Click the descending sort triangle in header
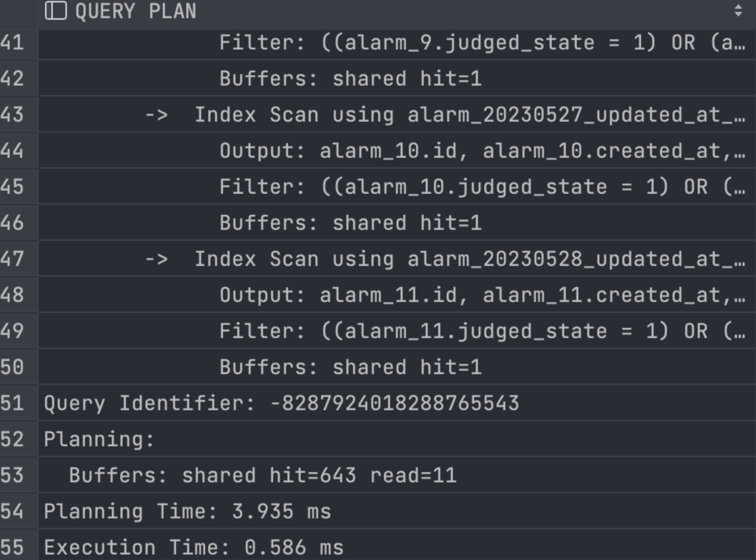Viewport: 756px width, 560px height. [738, 14]
